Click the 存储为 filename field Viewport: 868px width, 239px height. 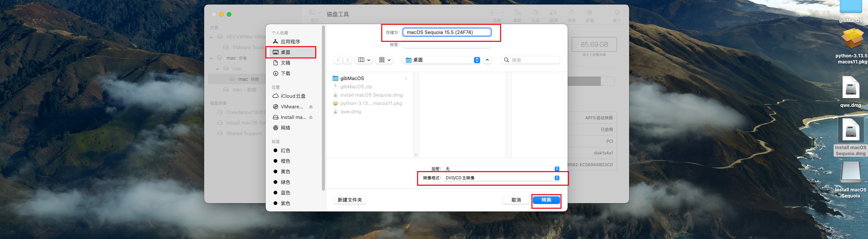[x=447, y=32]
